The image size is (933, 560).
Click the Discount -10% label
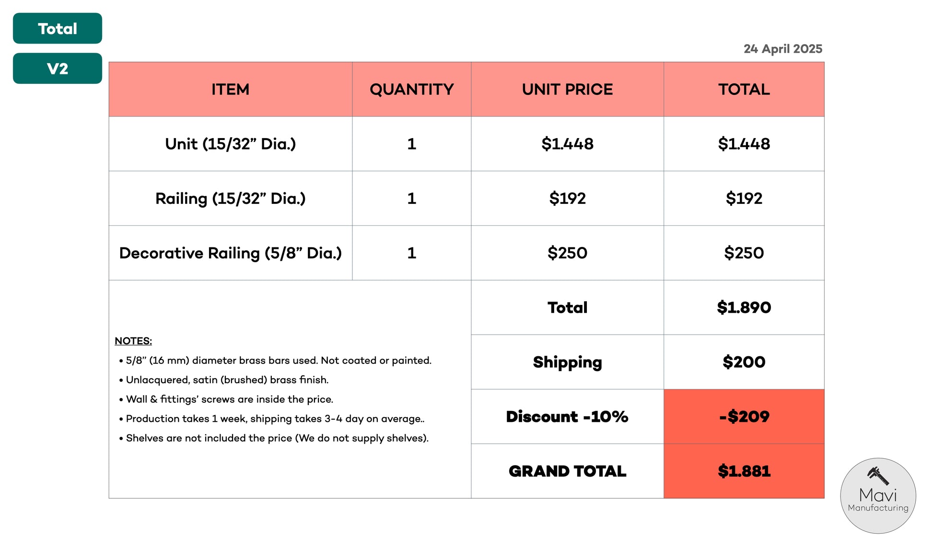(x=567, y=417)
